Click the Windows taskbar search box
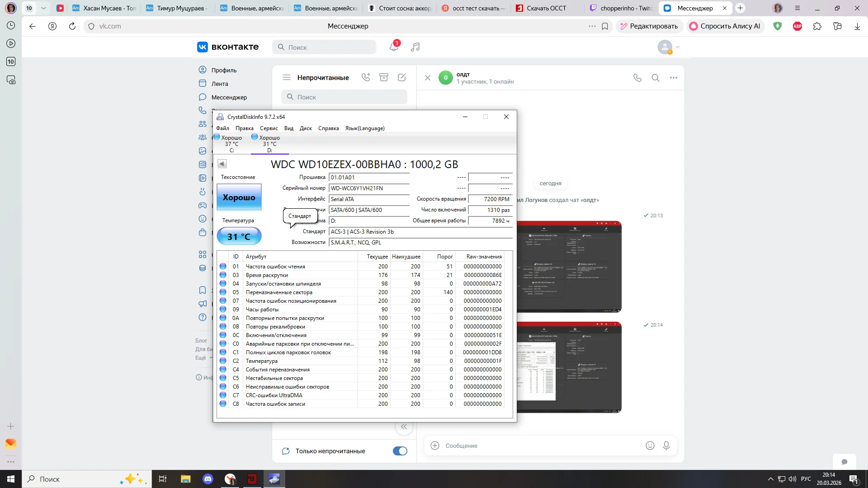This screenshot has height=488, width=868. [x=87, y=479]
